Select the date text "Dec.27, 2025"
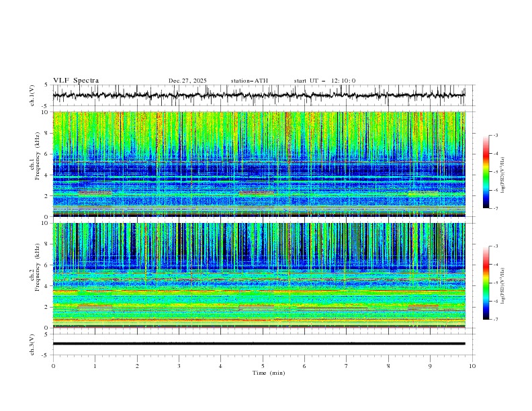 tap(187, 81)
